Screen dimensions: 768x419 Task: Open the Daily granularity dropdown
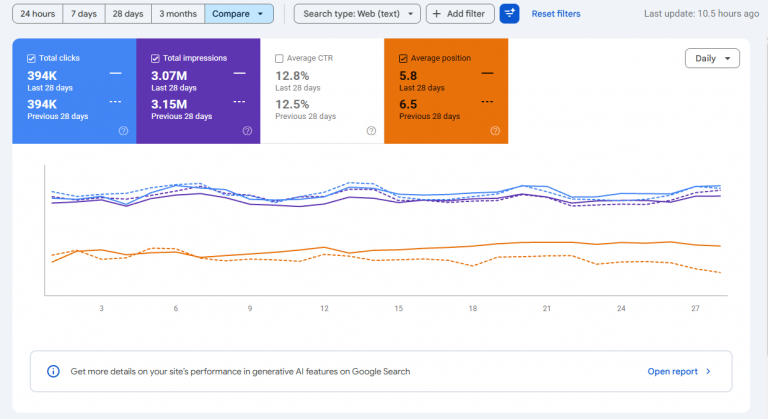pyautogui.click(x=712, y=58)
